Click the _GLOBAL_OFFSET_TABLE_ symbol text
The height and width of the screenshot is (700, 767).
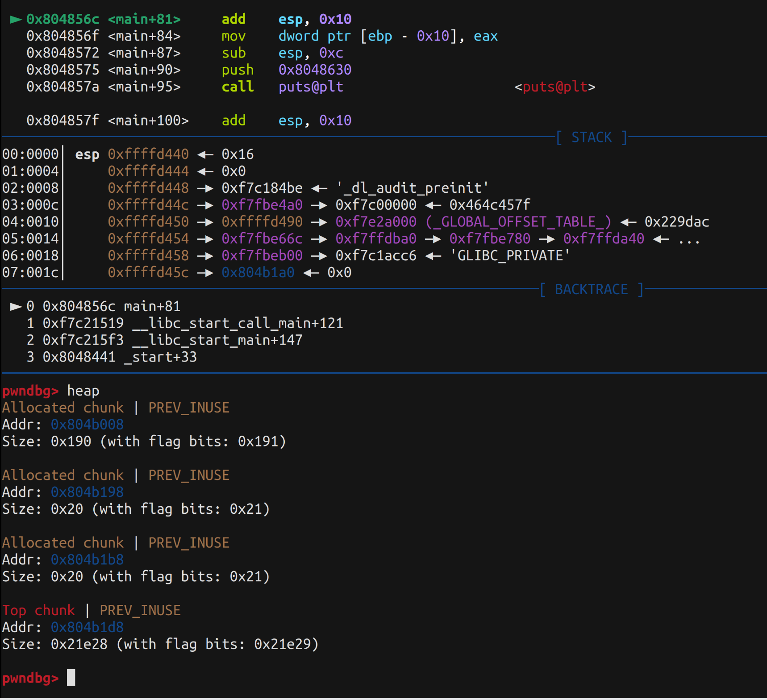pos(518,222)
